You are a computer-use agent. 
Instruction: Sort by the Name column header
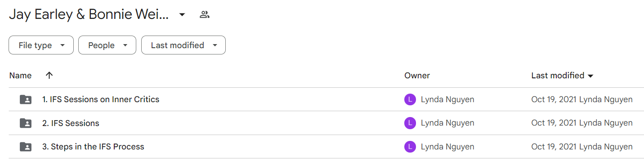20,76
